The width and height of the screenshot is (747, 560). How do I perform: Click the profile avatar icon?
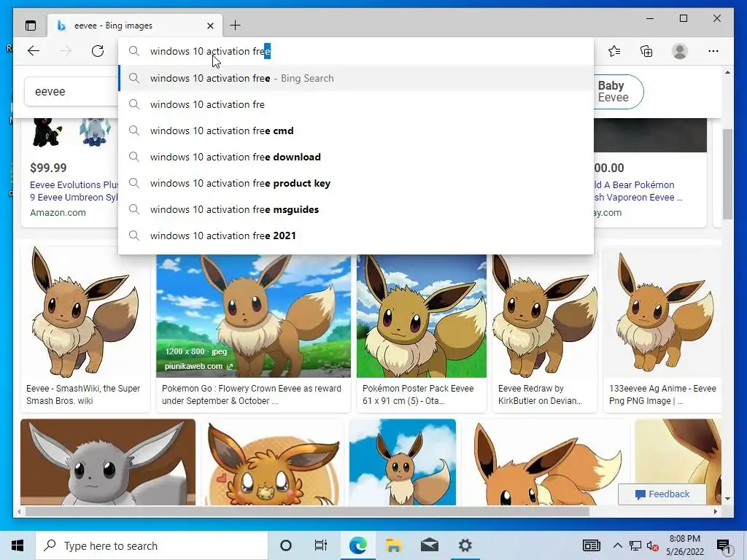click(680, 51)
